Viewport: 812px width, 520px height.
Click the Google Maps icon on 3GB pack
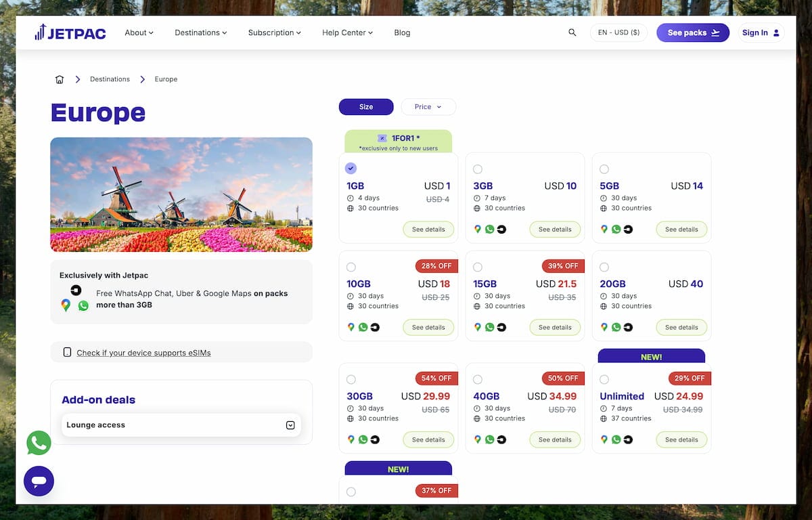(478, 230)
